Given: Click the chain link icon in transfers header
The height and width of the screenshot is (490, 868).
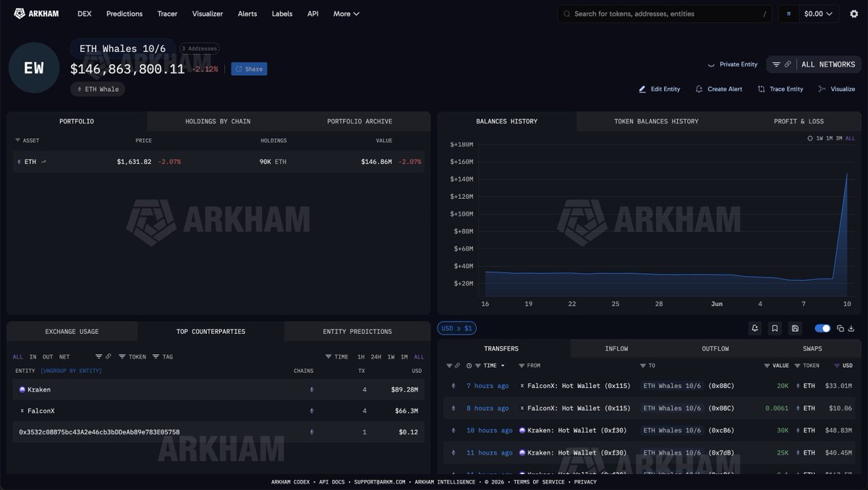Looking at the screenshot, I should (457, 366).
